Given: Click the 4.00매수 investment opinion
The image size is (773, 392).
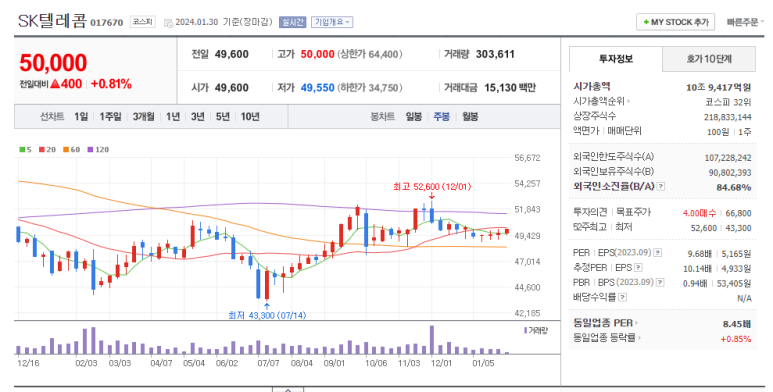Looking at the screenshot, I should [700, 214].
